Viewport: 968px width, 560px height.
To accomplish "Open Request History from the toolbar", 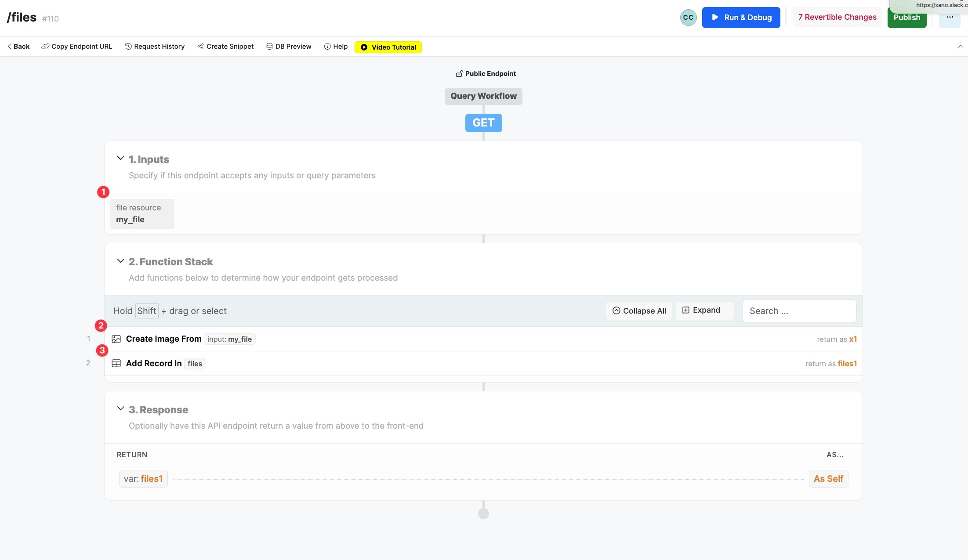I will click(x=155, y=47).
